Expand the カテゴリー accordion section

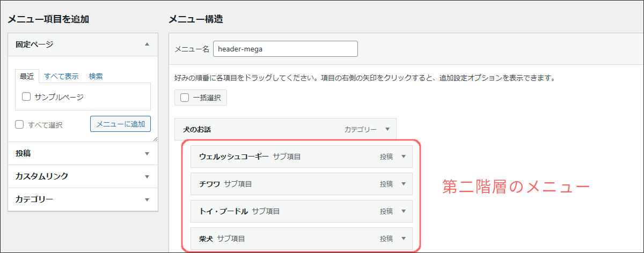[147, 199]
